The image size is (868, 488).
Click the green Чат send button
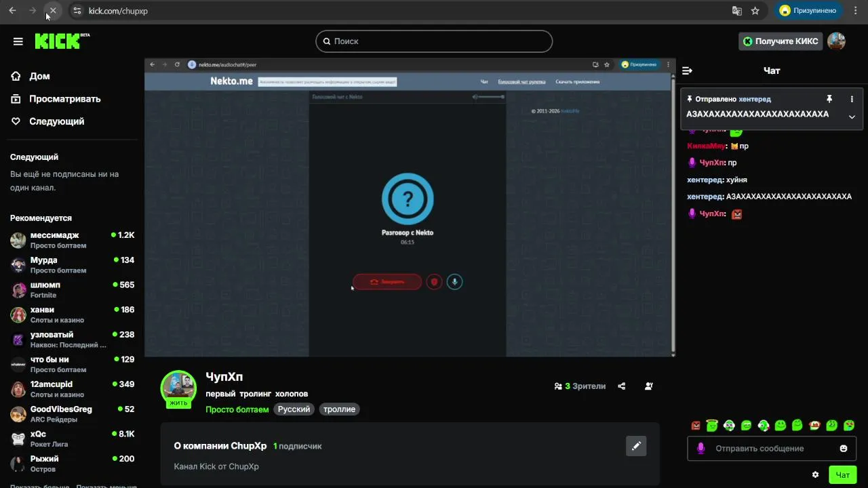(x=843, y=475)
